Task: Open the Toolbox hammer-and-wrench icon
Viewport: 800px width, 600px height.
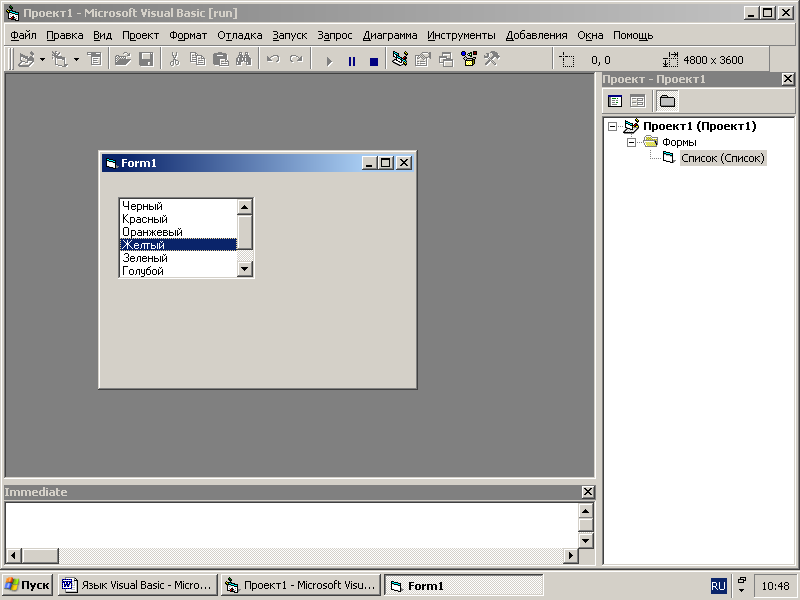Action: coord(491,60)
